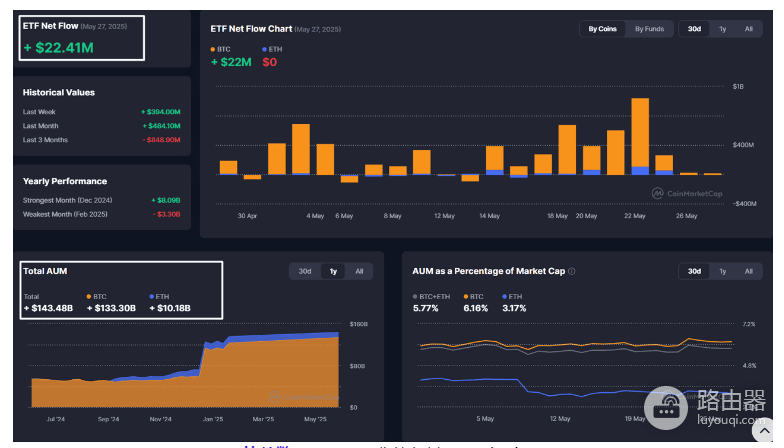The image size is (784, 448).
Task: Switch Net Flow chart to By Funds
Action: (650, 29)
